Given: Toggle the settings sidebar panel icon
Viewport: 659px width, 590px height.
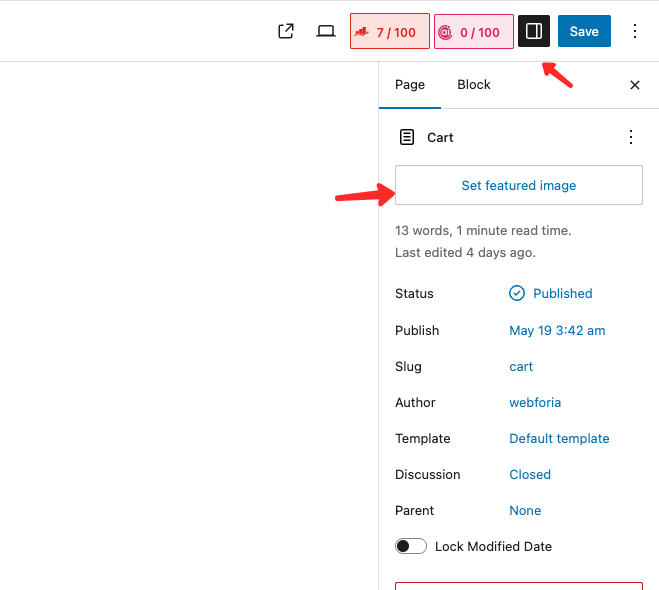Looking at the screenshot, I should click(x=534, y=31).
